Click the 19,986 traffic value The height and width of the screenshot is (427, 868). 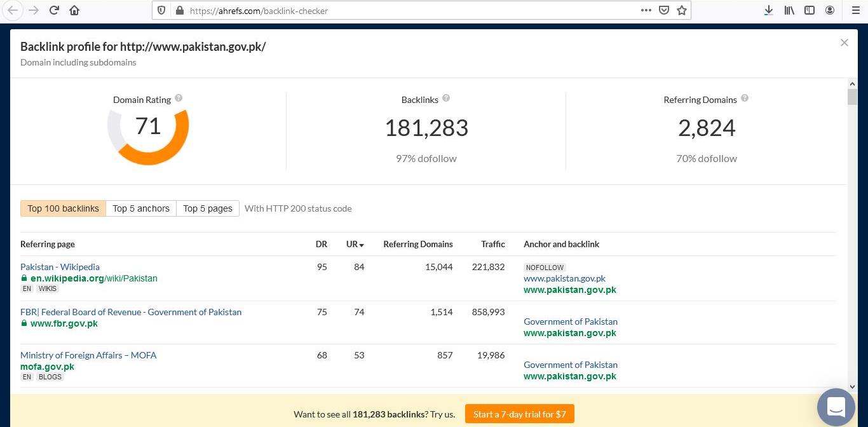pos(491,355)
